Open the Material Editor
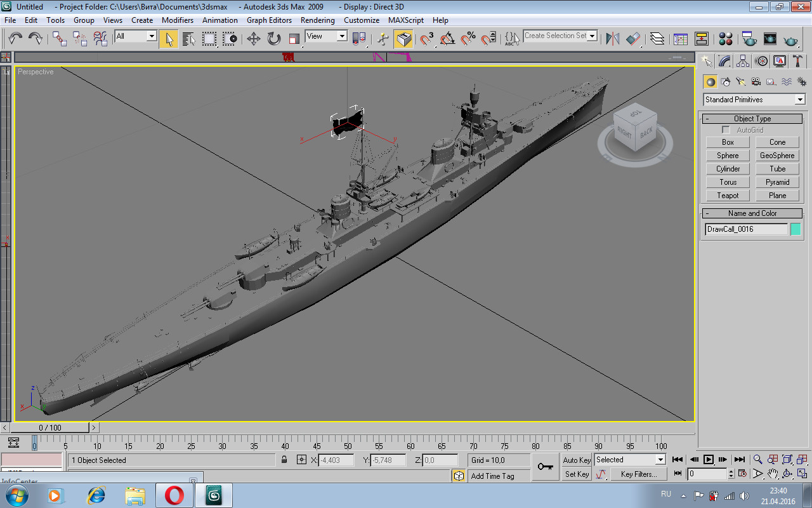This screenshot has height=508, width=812. [726, 39]
